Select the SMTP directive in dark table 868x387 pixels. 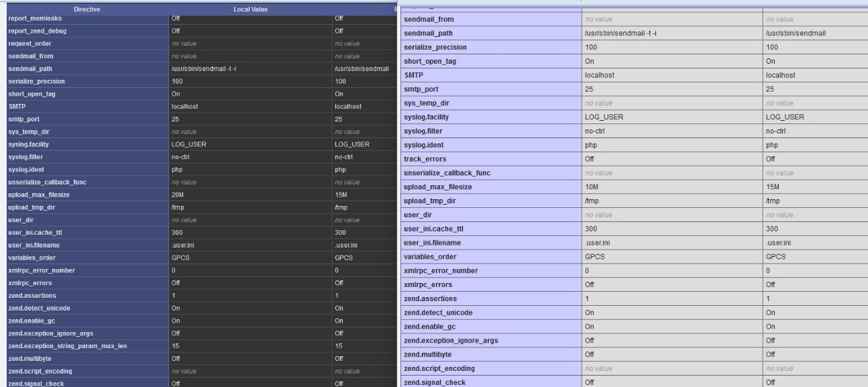pyautogui.click(x=16, y=106)
